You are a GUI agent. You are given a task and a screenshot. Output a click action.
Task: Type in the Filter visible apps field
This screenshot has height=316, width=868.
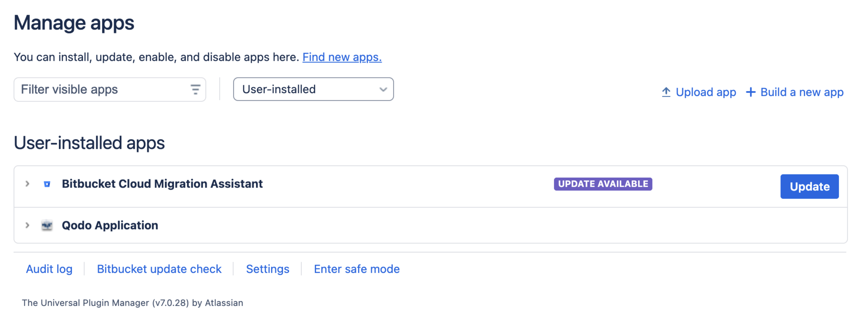pos(101,90)
